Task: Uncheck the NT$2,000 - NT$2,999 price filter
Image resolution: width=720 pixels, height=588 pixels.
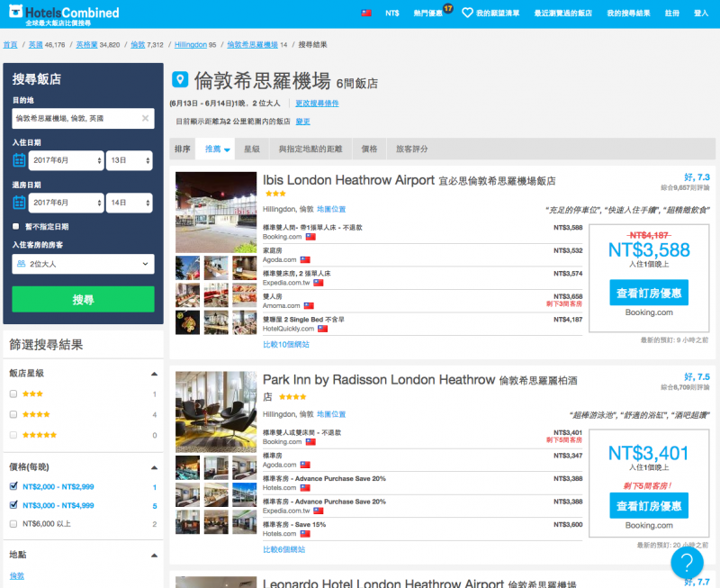Action: (x=13, y=486)
